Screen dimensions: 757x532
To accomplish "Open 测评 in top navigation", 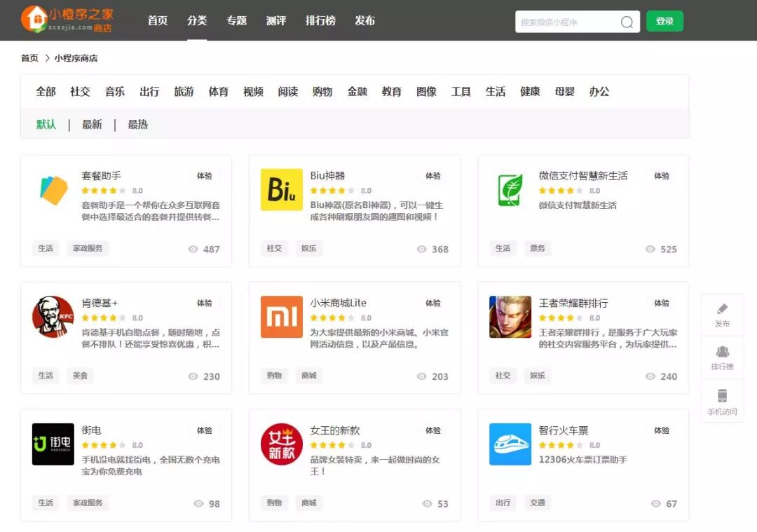I will tap(276, 20).
